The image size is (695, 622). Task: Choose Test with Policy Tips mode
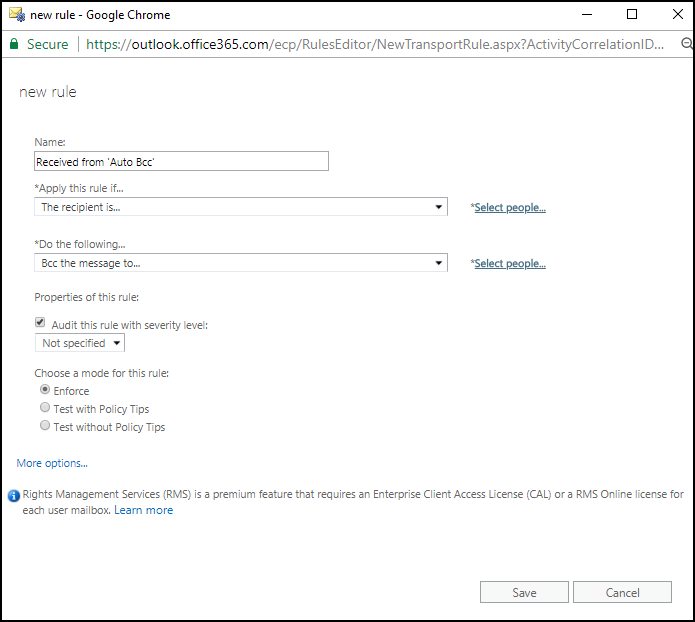(x=45, y=408)
